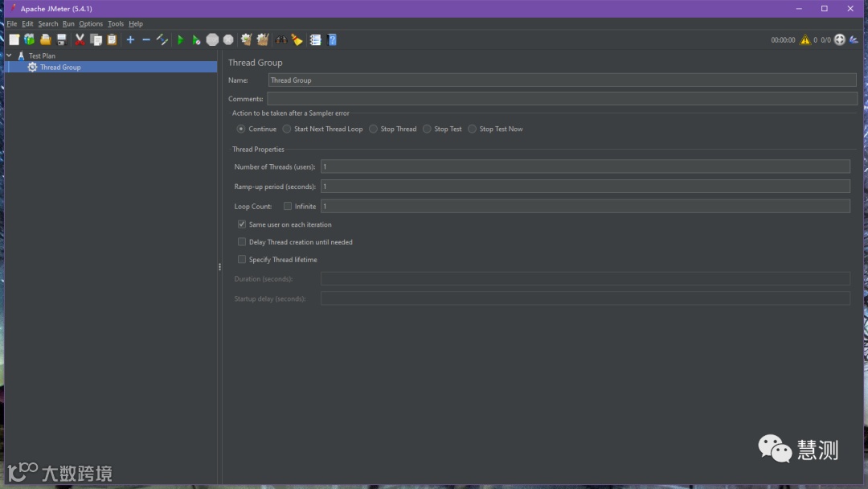Select Start Next Thread Loop option
Screen dimensions: 868x489
tap(286, 129)
